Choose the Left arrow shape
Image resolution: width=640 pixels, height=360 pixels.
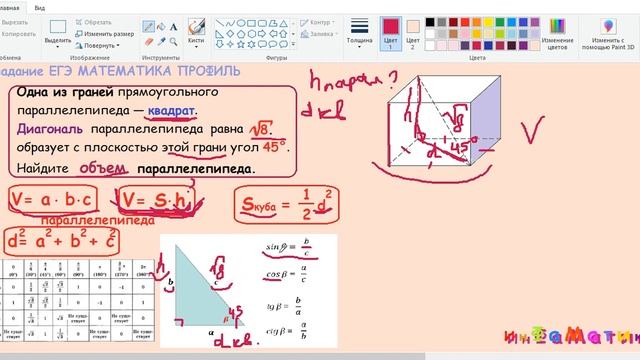pyautogui.click(x=273, y=34)
